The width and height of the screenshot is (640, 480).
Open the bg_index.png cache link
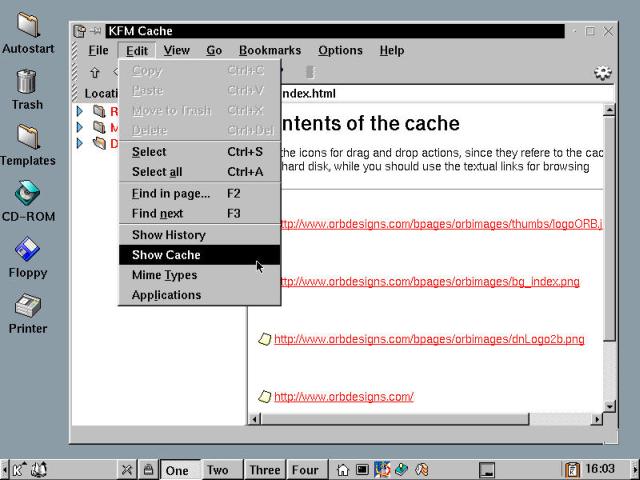click(x=426, y=282)
